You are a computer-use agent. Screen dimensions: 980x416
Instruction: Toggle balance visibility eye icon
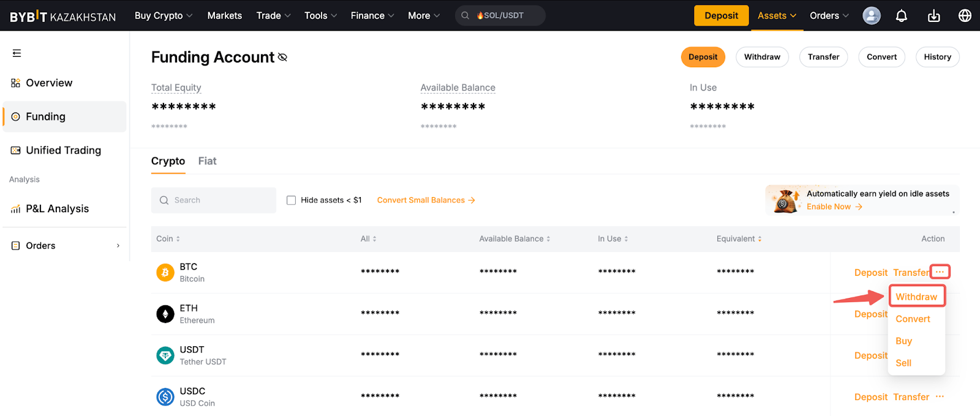[x=282, y=58]
